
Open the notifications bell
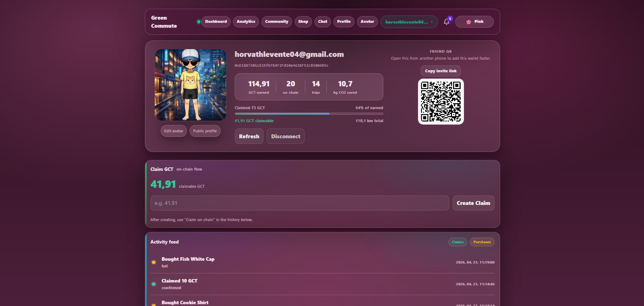point(446,22)
